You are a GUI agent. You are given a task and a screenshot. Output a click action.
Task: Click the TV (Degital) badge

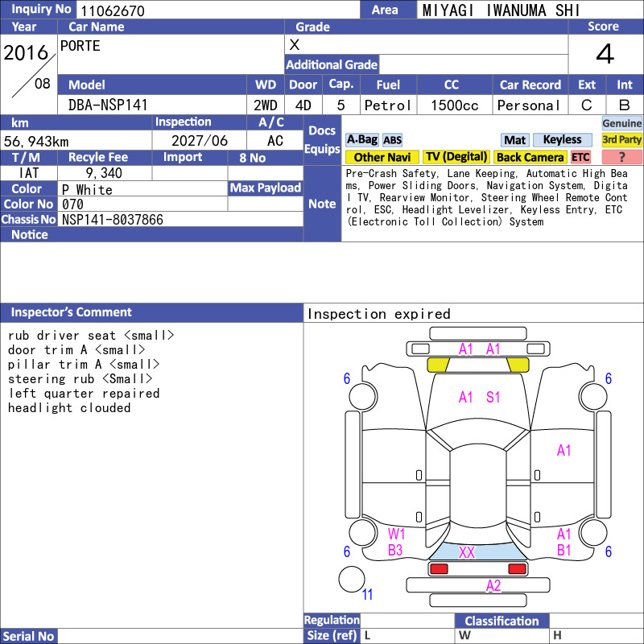point(456,157)
